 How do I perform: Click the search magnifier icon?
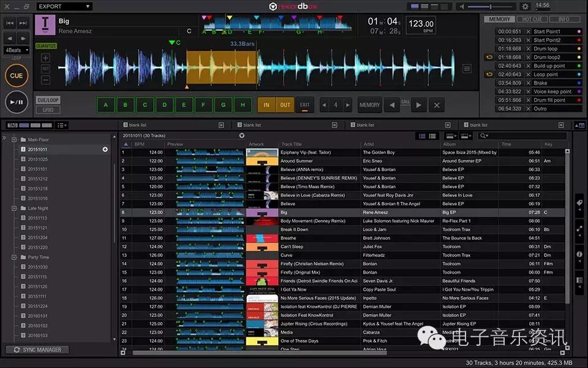point(483,136)
